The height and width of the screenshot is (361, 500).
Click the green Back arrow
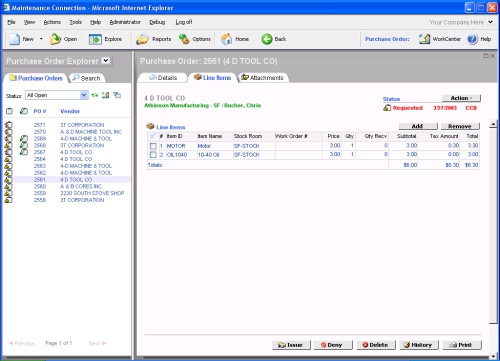click(267, 39)
